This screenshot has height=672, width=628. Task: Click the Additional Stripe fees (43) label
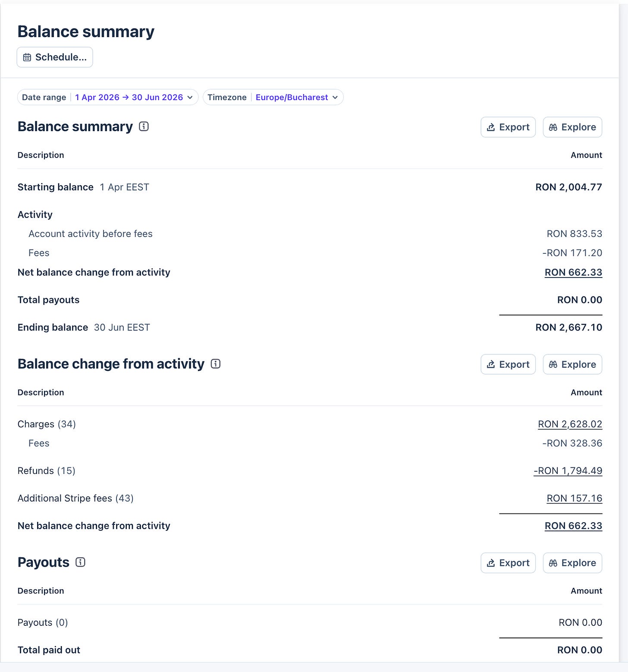click(x=75, y=498)
